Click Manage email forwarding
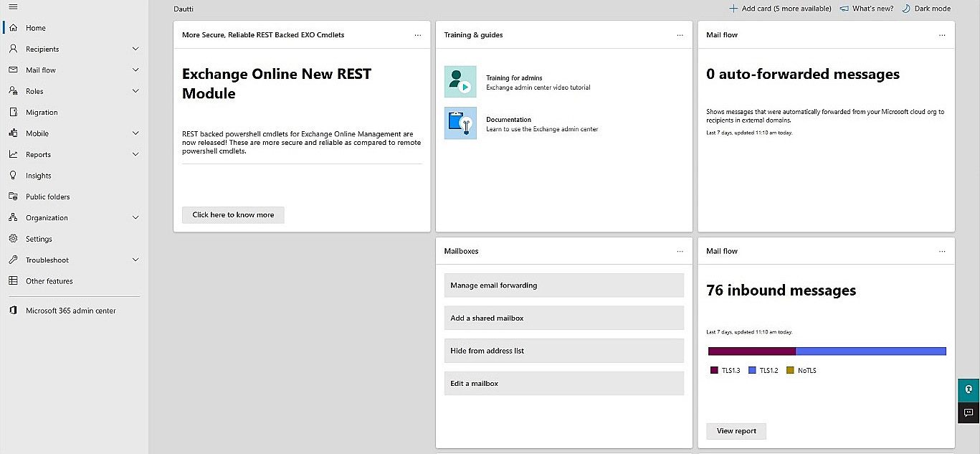Image resolution: width=980 pixels, height=454 pixels. click(x=564, y=285)
